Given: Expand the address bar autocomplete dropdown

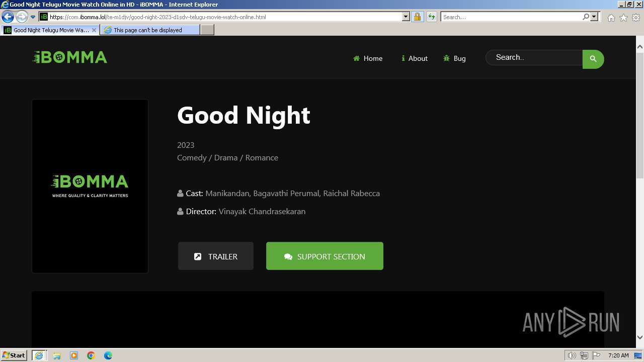Looking at the screenshot, I should (406, 17).
